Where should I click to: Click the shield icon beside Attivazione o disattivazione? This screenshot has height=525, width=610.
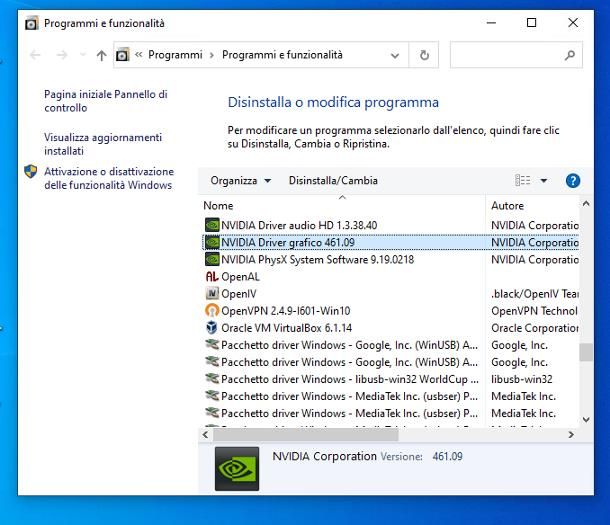tap(31, 172)
